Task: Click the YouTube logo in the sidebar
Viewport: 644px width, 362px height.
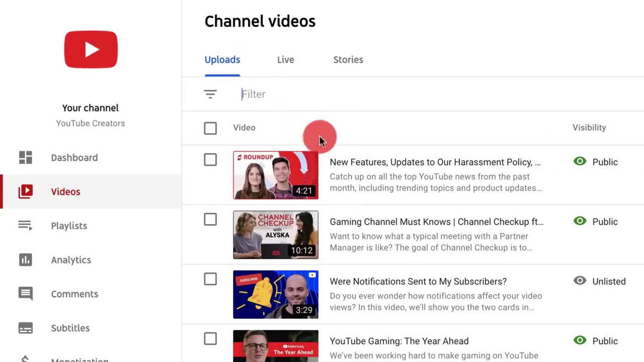Action: pyautogui.click(x=91, y=49)
